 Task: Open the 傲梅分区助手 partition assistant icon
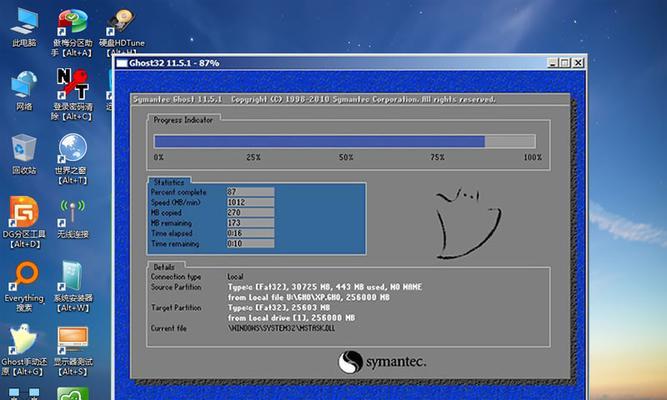(x=72, y=23)
